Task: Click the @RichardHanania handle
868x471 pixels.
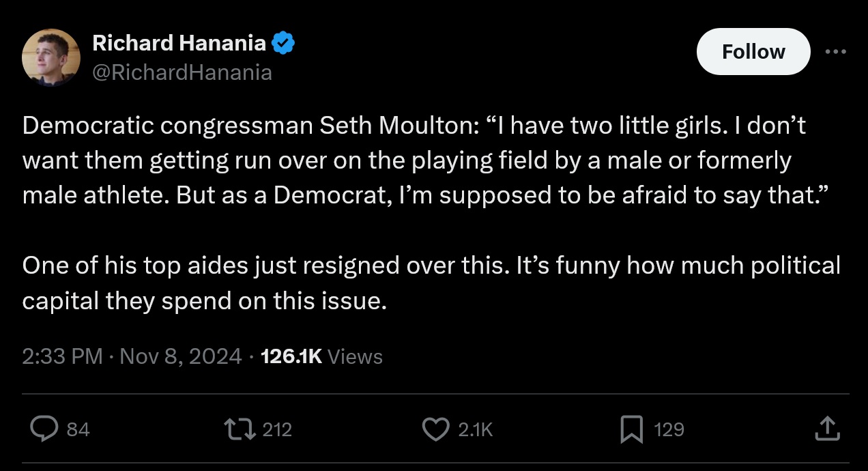Action: (182, 72)
